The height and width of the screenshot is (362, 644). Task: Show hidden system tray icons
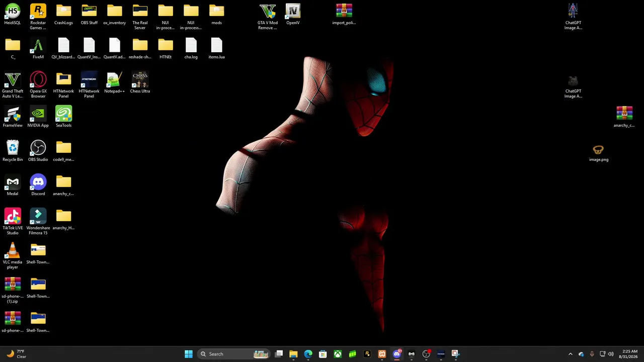tap(571, 354)
